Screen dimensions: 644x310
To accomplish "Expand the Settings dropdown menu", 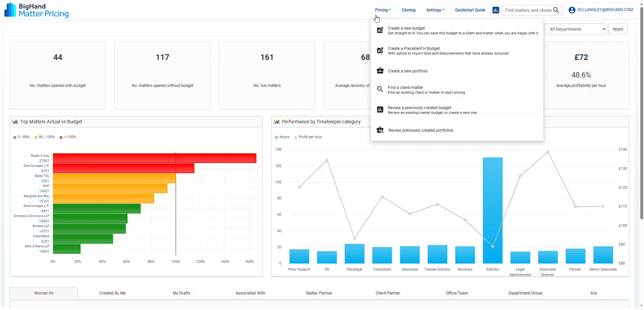I will click(x=435, y=10).
